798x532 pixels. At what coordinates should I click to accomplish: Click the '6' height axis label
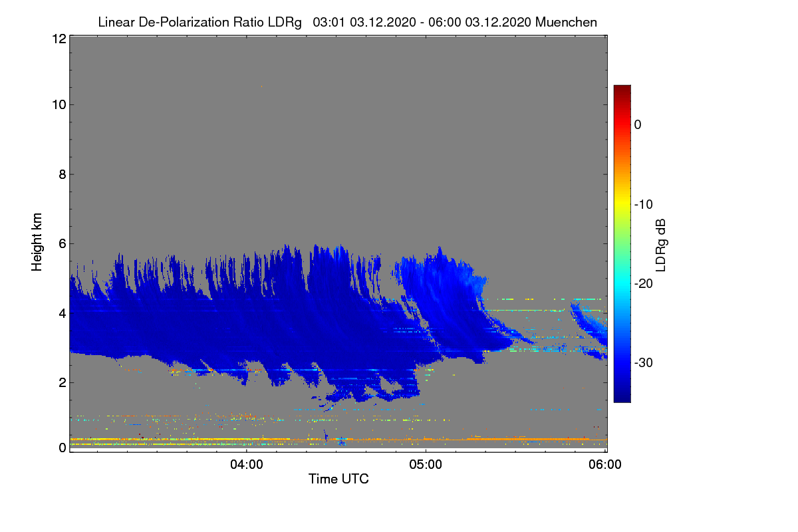point(63,244)
